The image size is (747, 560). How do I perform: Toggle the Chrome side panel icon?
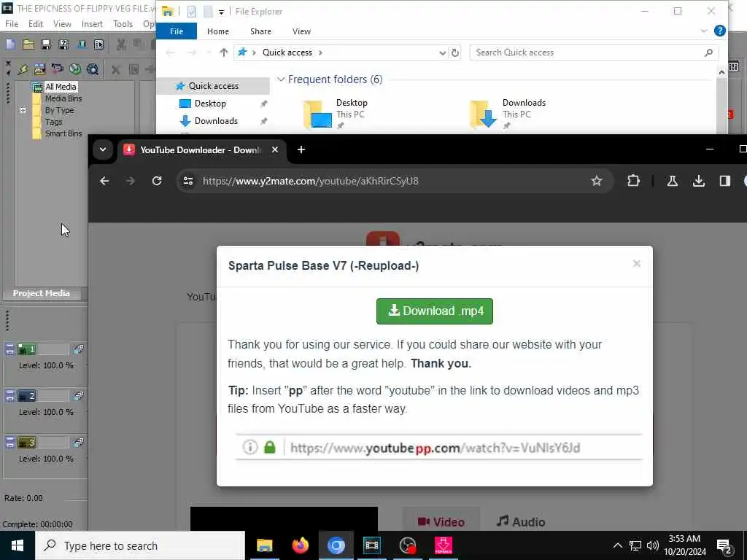pyautogui.click(x=724, y=181)
